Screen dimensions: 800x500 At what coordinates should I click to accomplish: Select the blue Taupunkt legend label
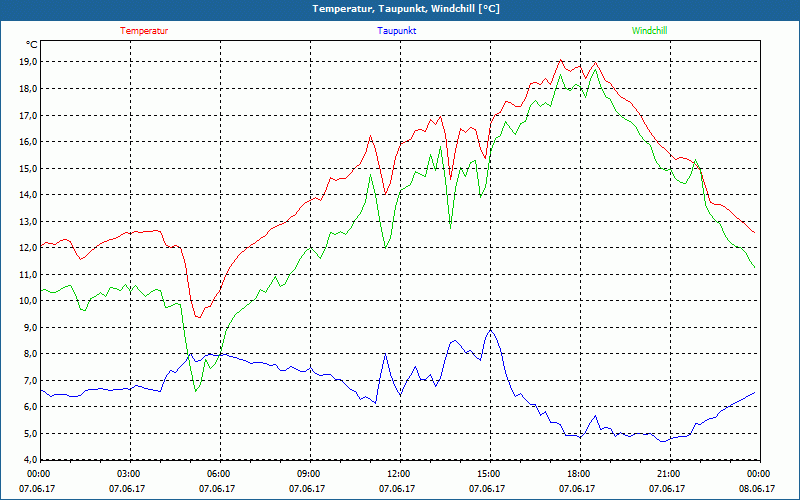(396, 31)
